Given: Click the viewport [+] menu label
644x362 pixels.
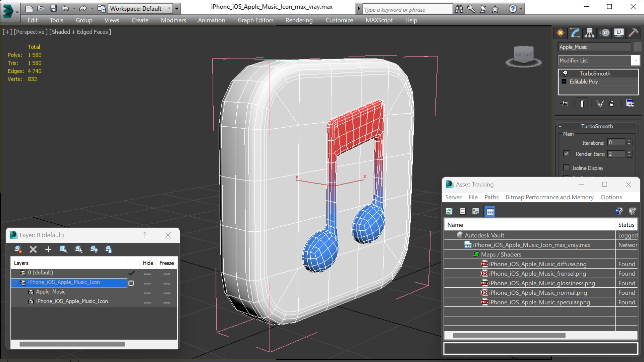Looking at the screenshot, I should coord(7,32).
